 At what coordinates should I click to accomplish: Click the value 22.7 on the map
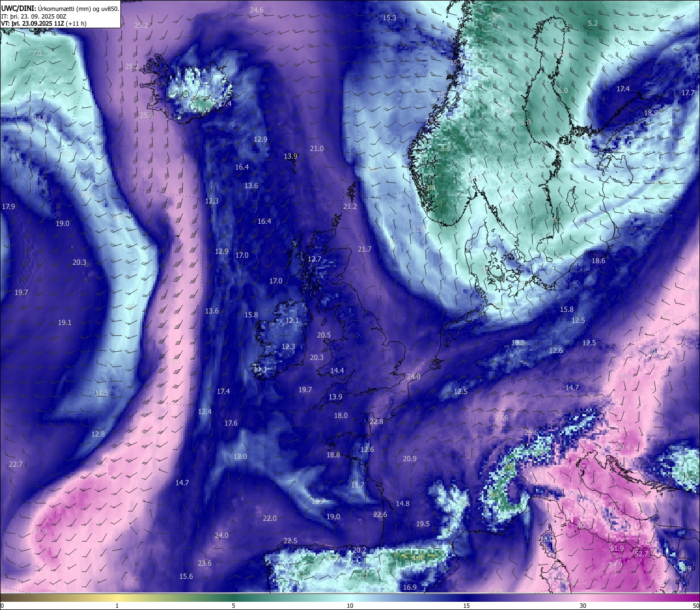15,464
